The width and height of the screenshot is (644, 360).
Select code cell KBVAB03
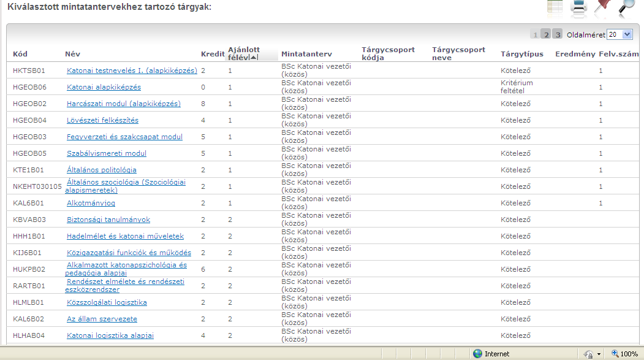29,220
